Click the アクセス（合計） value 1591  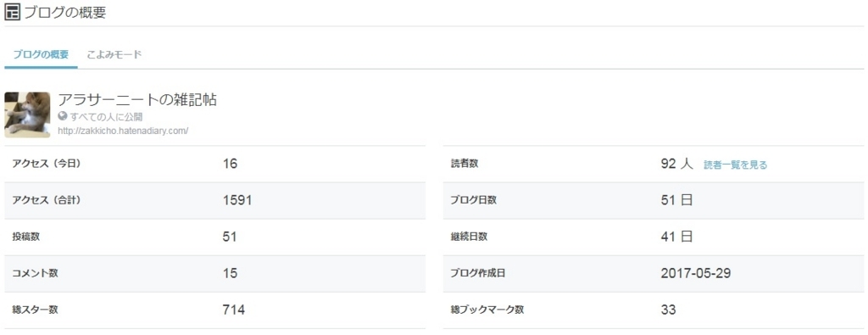tap(237, 200)
